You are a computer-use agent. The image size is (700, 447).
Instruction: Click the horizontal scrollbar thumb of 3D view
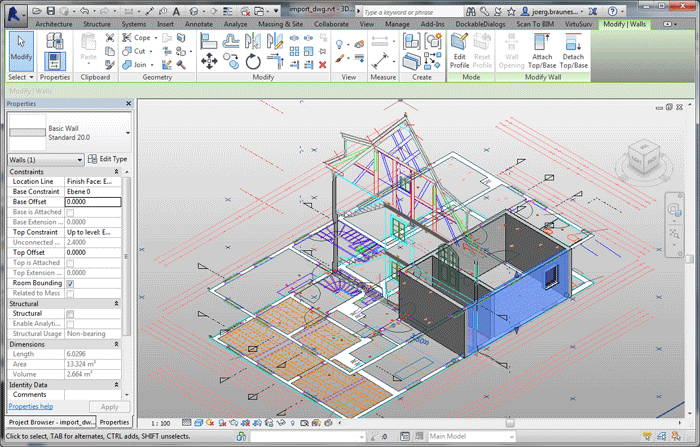pos(510,422)
